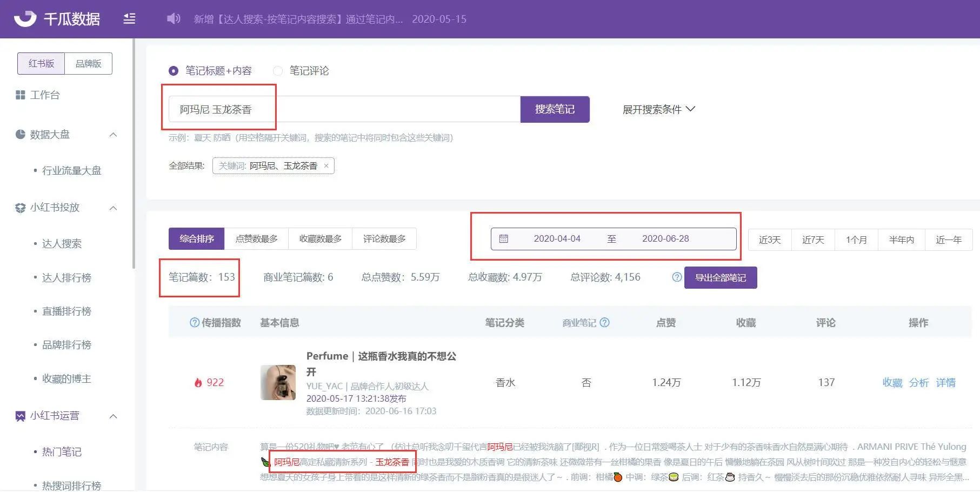Click 收藏 link for the Perfume note
The image size is (980, 492).
coord(892,383)
